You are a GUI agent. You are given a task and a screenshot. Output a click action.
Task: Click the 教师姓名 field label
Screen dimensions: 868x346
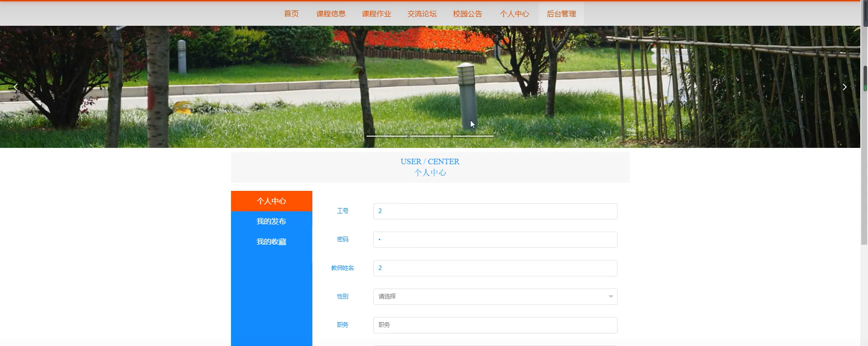pos(343,268)
